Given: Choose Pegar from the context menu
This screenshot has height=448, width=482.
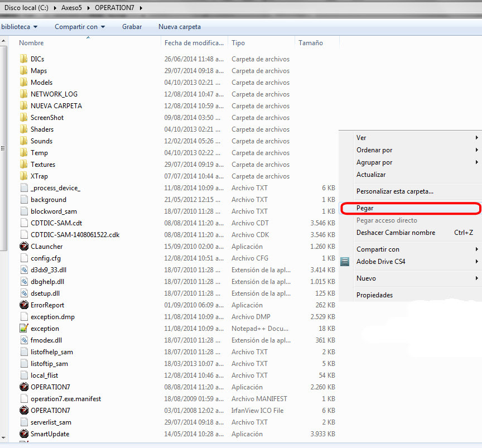Looking at the screenshot, I should click(411, 208).
